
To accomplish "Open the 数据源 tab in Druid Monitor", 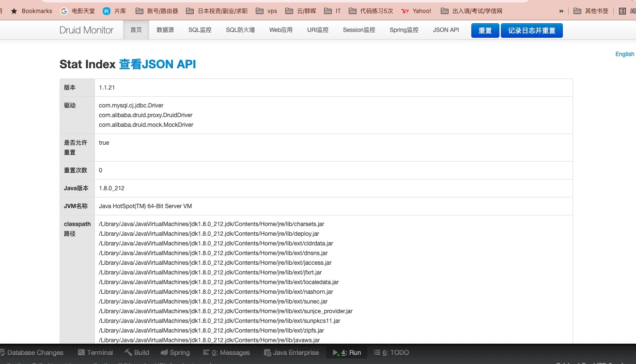I will click(165, 30).
